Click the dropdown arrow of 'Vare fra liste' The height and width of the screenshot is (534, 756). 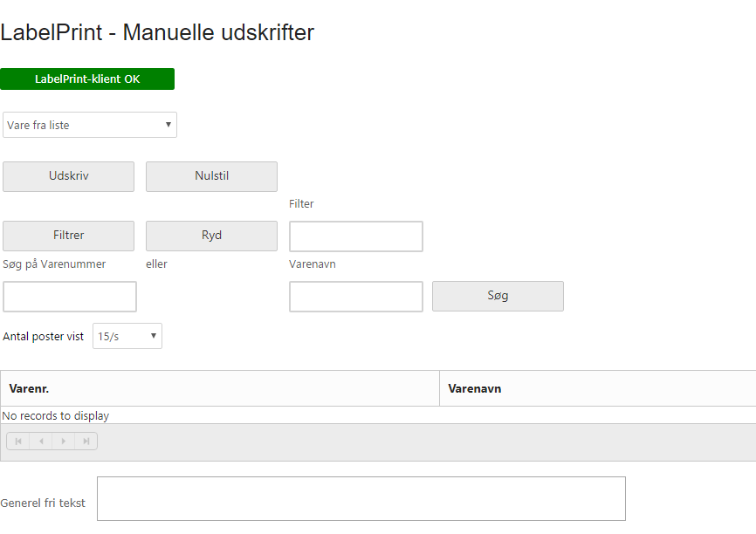point(168,125)
